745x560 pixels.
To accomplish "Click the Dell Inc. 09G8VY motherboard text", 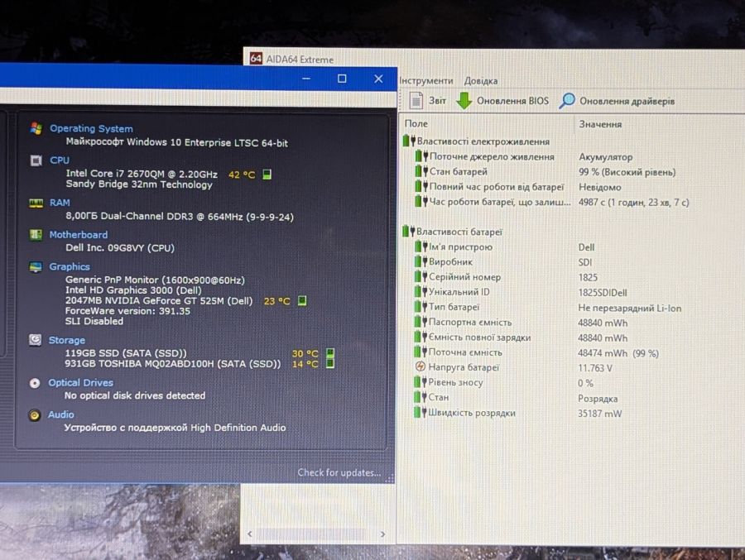I will click(120, 247).
